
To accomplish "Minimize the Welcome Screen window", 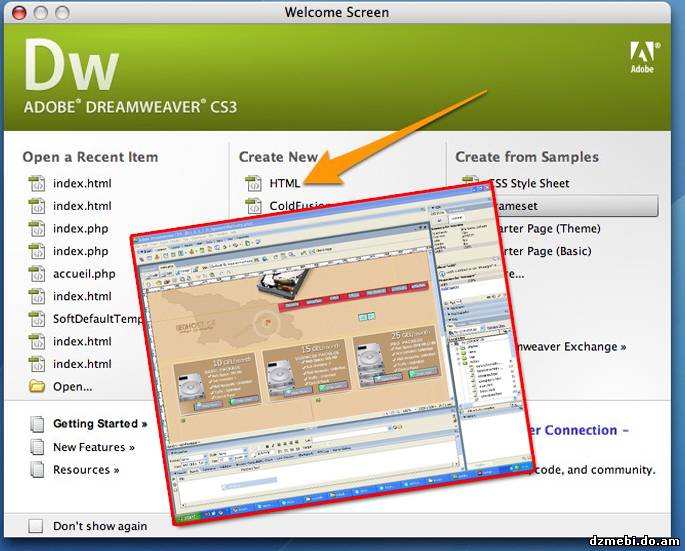I will 41,13.
